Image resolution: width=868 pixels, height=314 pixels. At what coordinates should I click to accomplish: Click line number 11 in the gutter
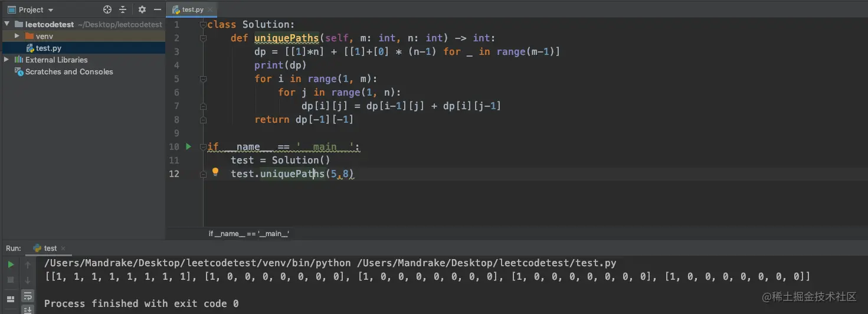174,161
